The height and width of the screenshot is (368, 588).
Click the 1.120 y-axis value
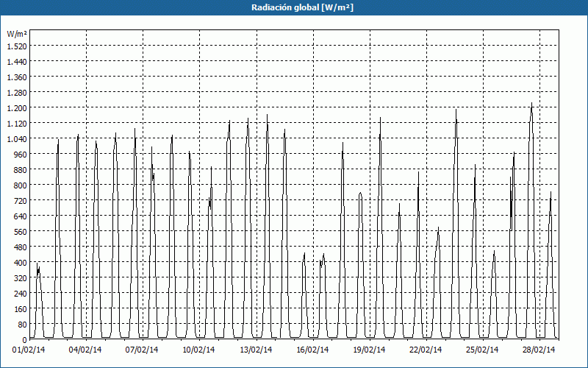point(17,124)
